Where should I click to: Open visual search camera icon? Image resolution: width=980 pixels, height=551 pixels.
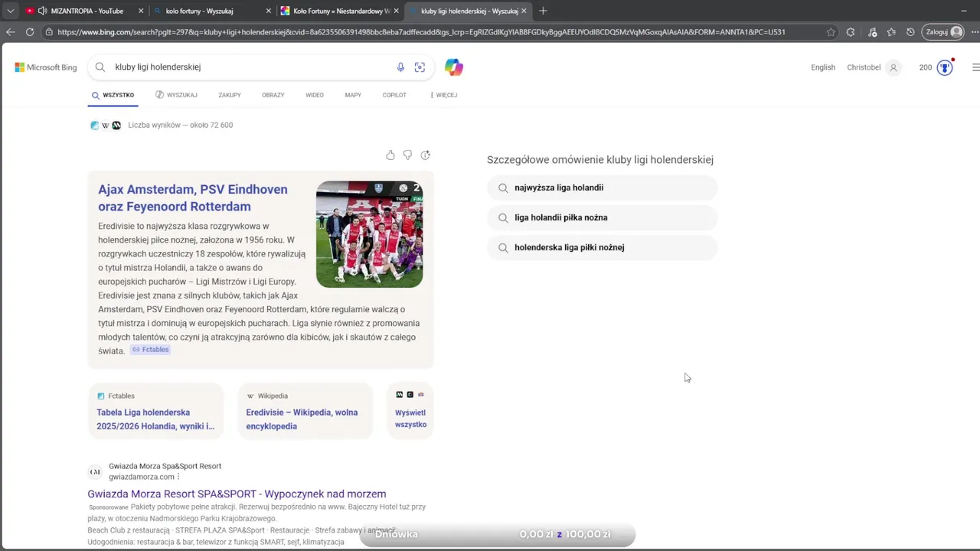pyautogui.click(x=420, y=67)
